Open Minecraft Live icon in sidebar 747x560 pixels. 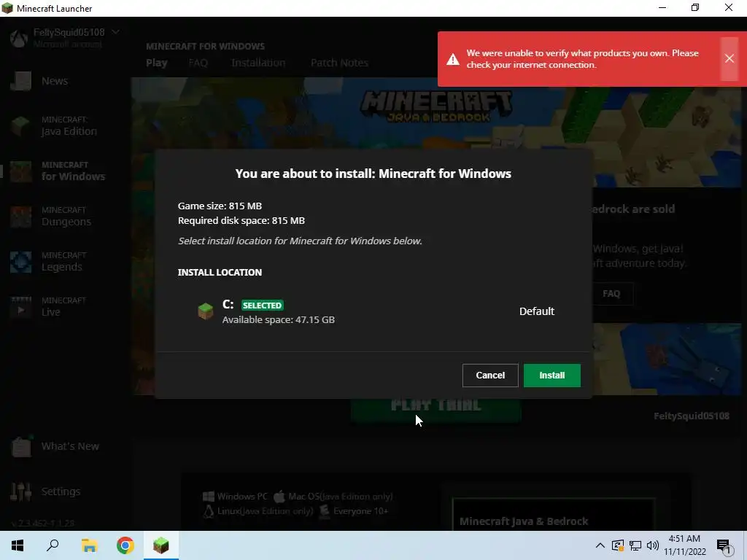point(21,307)
